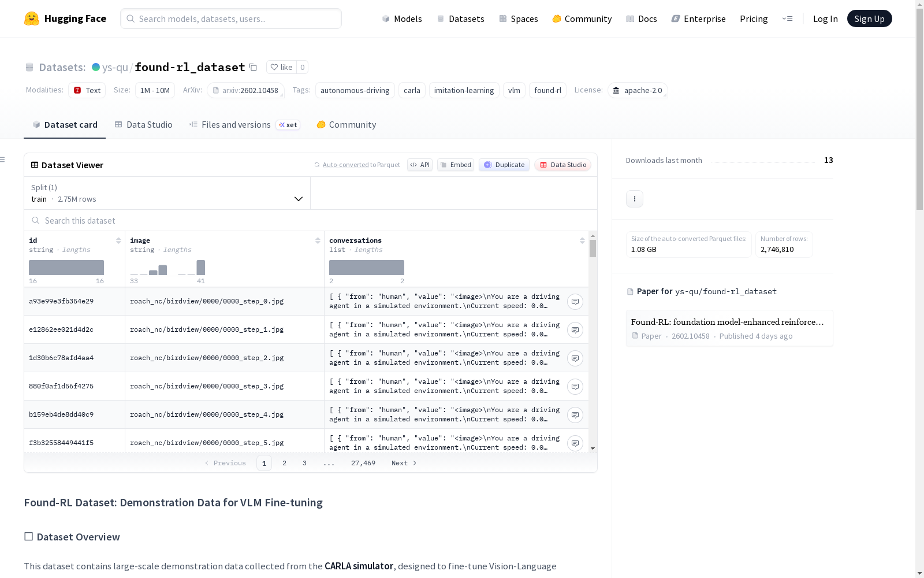Expand conversation for row 1d30b6c78afd4aa4

tap(575, 358)
